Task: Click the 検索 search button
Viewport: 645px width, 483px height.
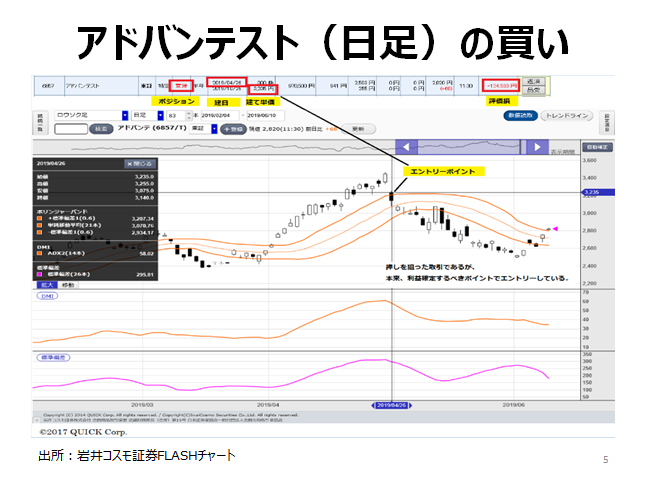Action: (x=101, y=129)
